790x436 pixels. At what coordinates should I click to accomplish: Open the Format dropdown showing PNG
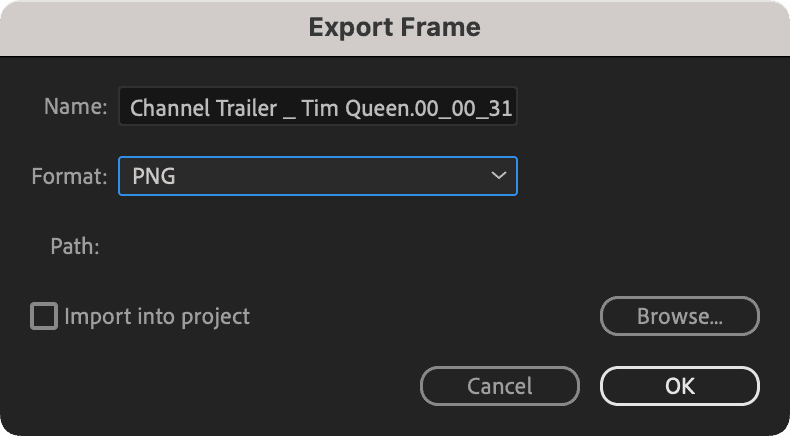click(317, 176)
